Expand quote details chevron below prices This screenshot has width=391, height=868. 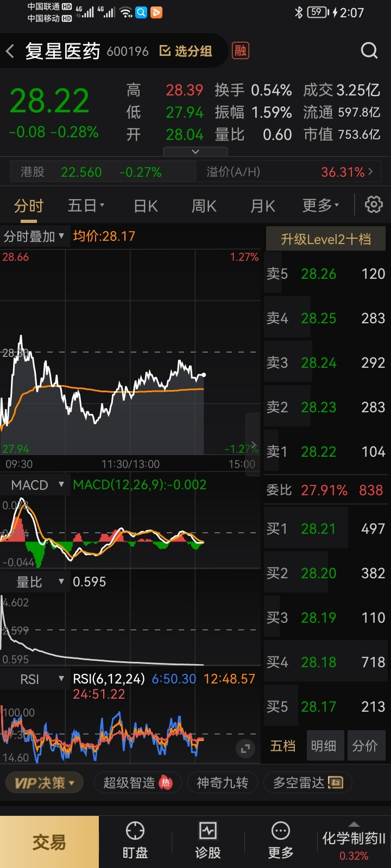[195, 152]
